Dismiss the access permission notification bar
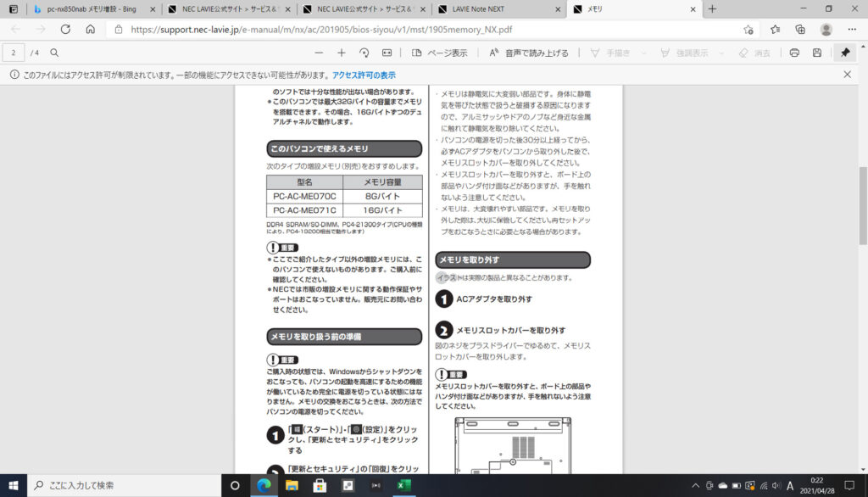This screenshot has height=497, width=868. (x=847, y=75)
